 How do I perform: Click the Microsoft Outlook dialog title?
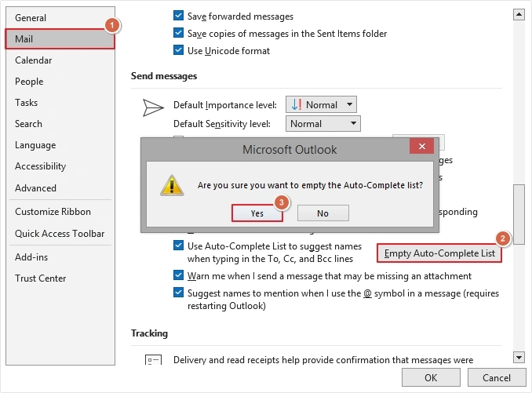tap(290, 150)
